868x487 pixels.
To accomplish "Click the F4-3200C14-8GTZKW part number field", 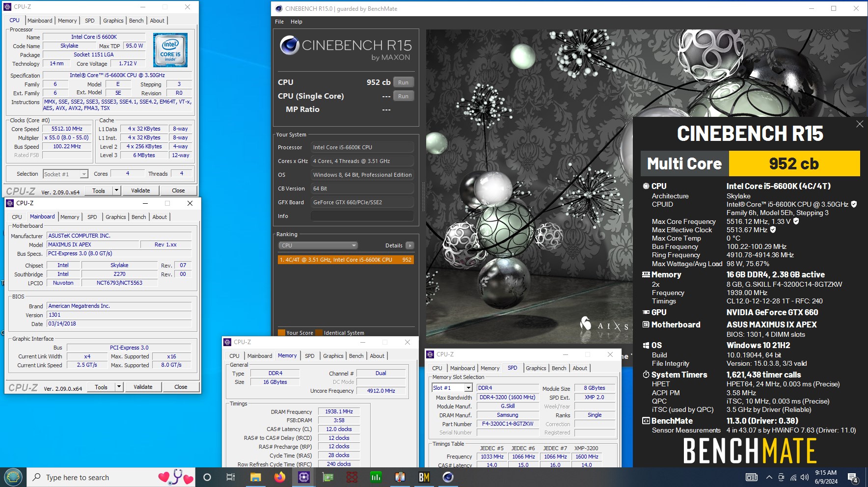I will coord(508,424).
